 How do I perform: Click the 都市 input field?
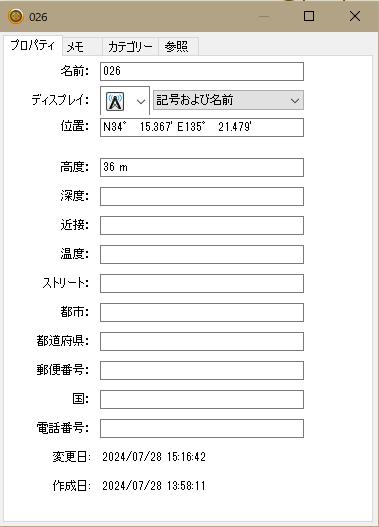pos(202,312)
